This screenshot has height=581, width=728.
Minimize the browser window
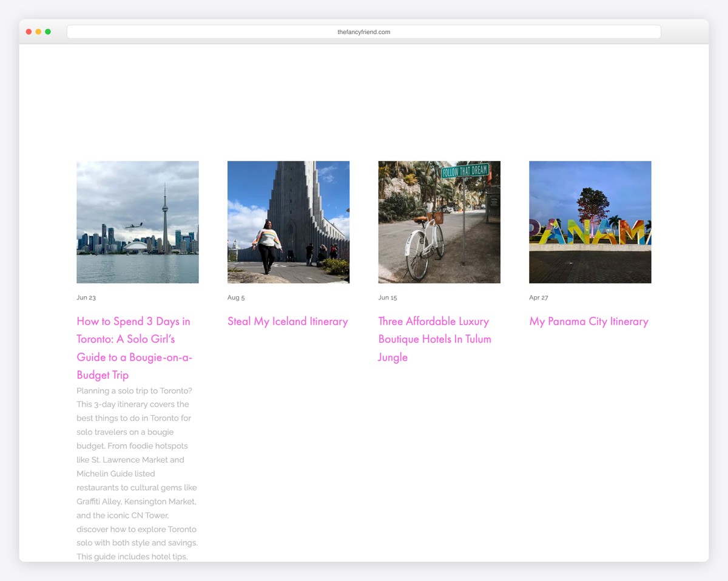click(38, 31)
